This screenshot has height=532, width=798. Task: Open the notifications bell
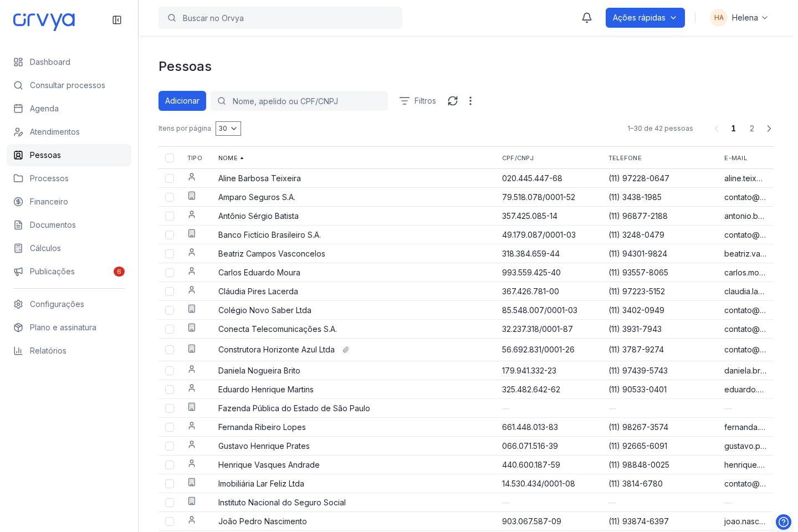point(587,18)
